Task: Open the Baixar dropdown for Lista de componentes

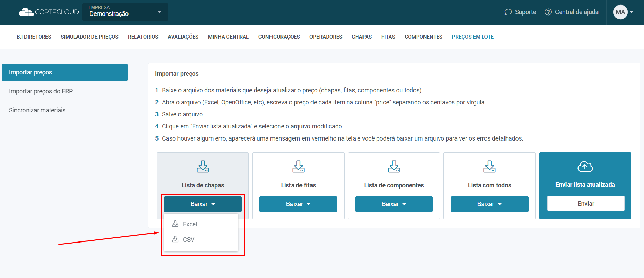Action: [x=394, y=204]
